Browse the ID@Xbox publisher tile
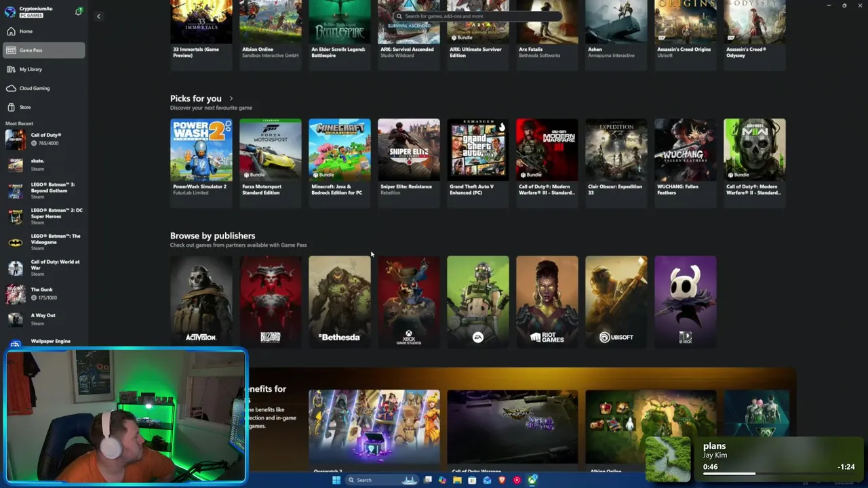Viewport: 868px width, 488px height. [686, 302]
